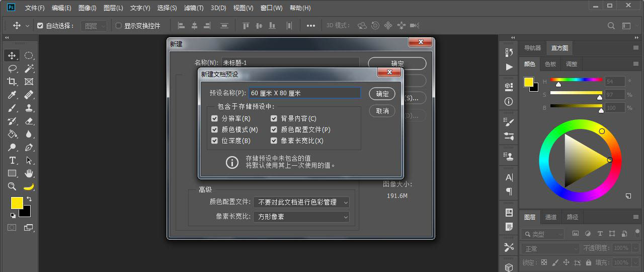Open the Move tool preset picker arrow
The height and width of the screenshot is (272, 644).
click(27, 26)
